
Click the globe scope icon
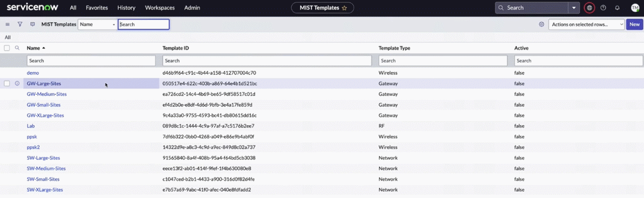tap(589, 8)
